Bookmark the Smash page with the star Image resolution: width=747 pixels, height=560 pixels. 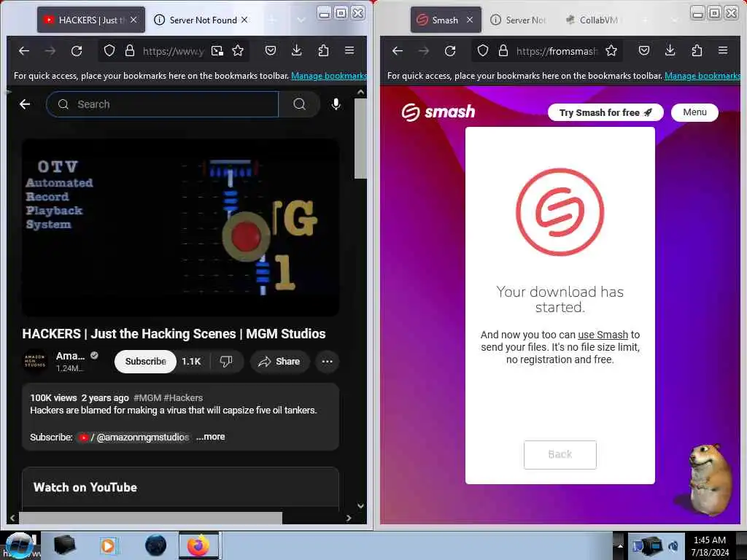pos(611,50)
